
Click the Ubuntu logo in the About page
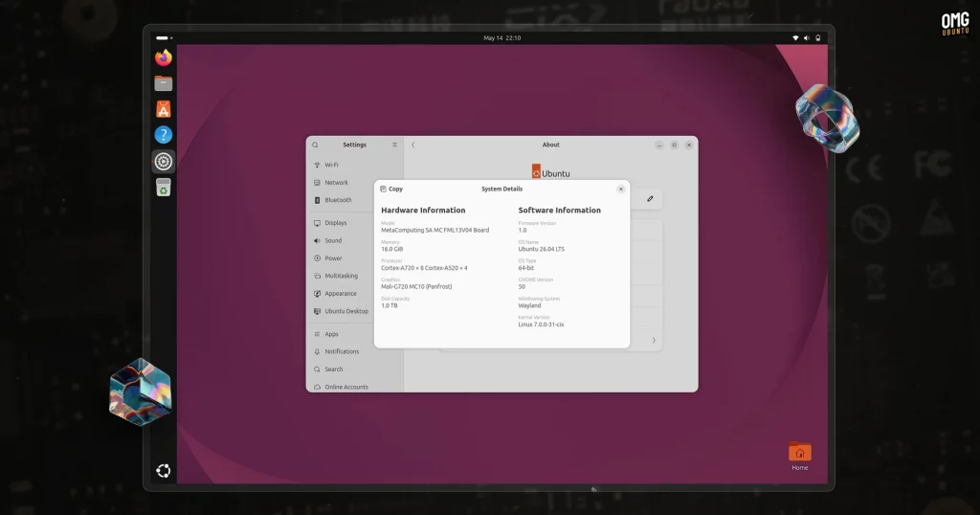point(550,171)
